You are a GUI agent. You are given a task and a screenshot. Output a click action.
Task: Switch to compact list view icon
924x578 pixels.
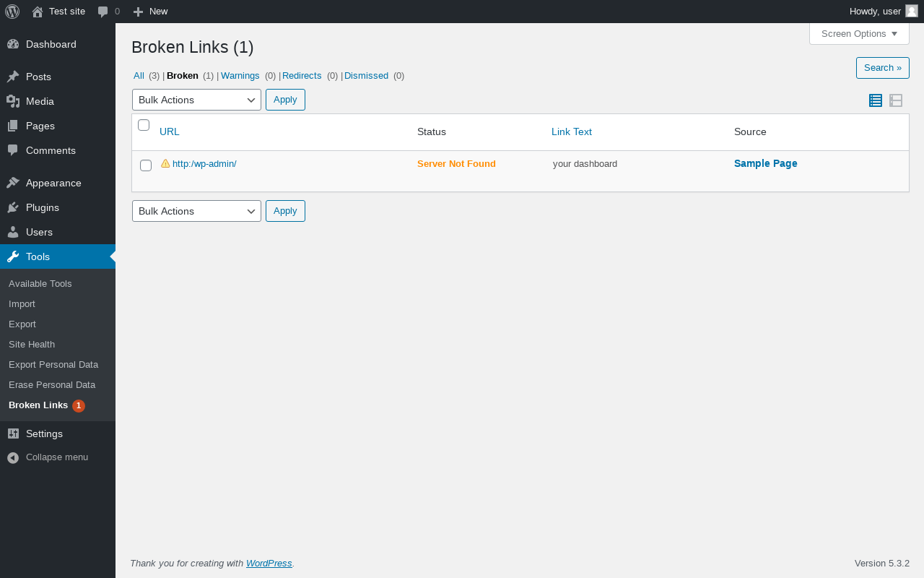876,100
